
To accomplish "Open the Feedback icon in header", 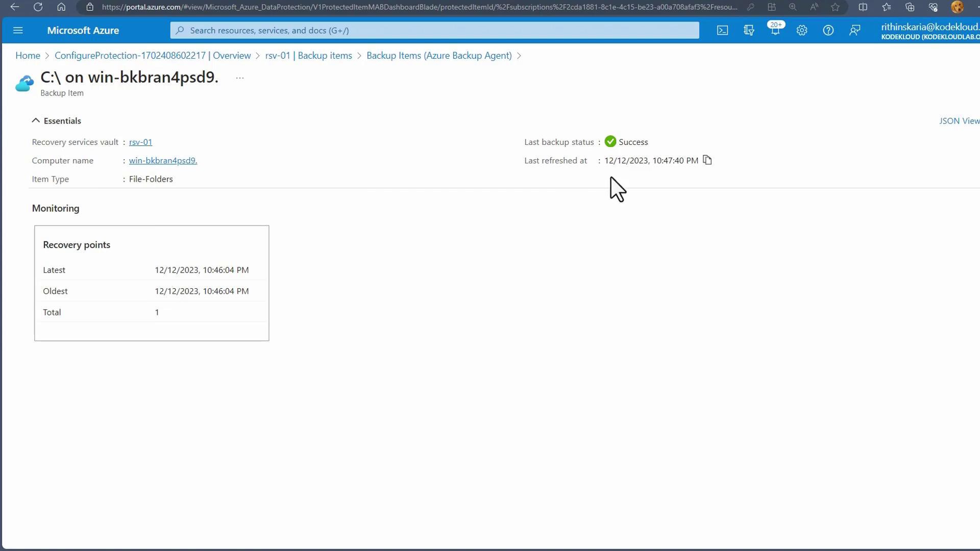I will coord(855,31).
